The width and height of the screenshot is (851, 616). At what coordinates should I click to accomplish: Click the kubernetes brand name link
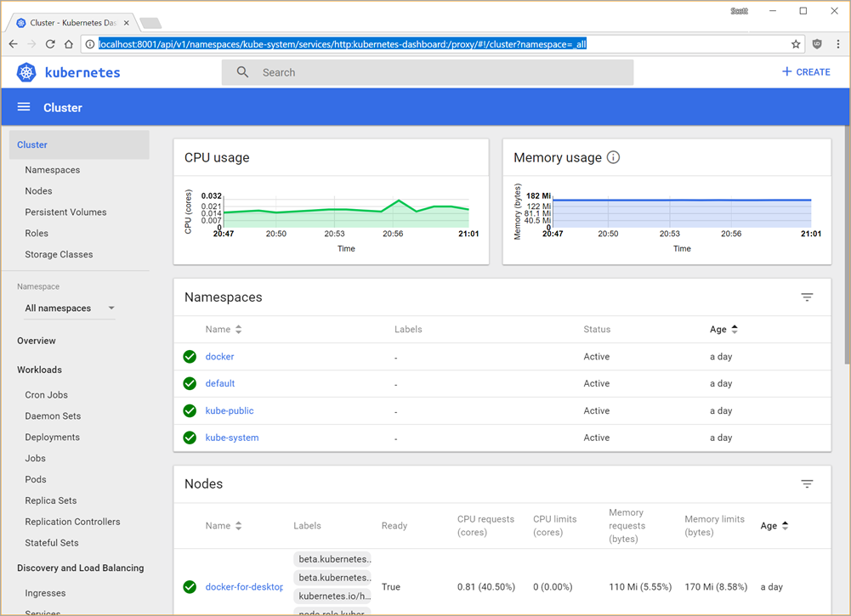click(82, 73)
